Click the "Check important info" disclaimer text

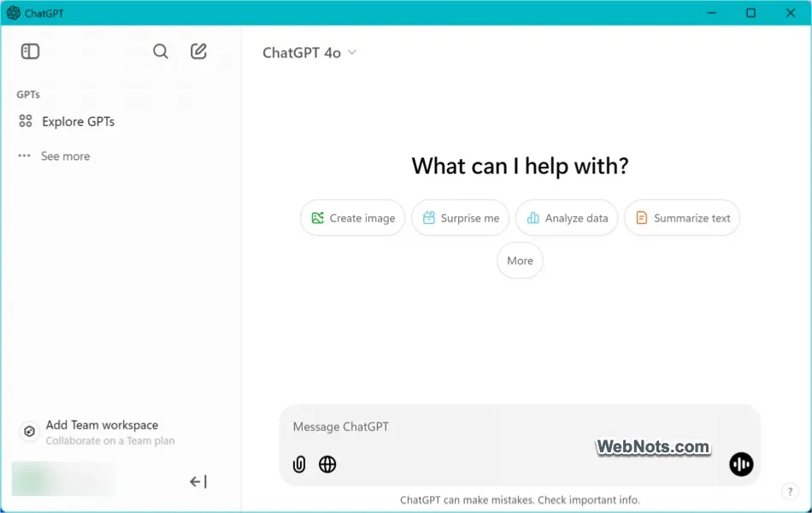[x=589, y=500]
